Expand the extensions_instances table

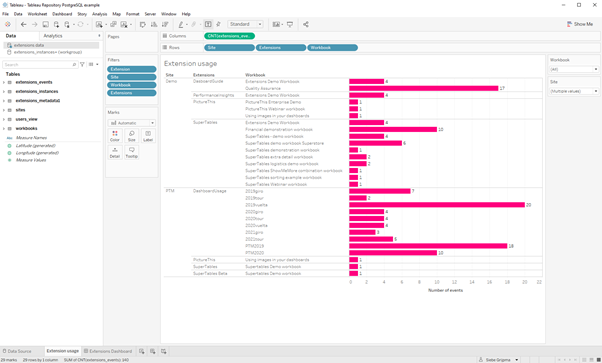pyautogui.click(x=4, y=91)
